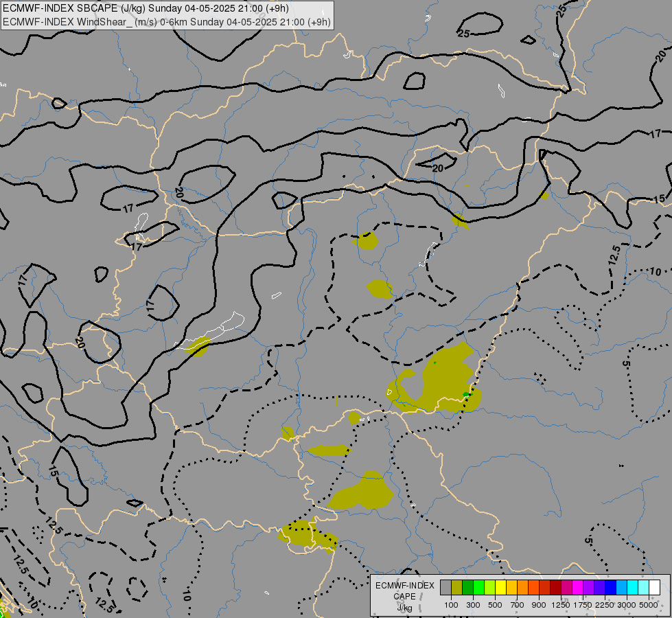The image size is (672, 618).
Task: Click the legend tick label 300
Action: (473, 605)
